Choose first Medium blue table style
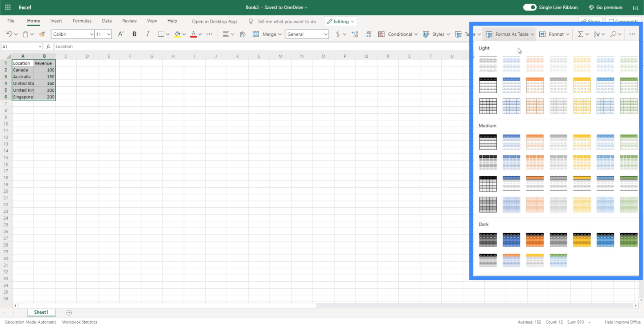This screenshot has width=644, height=324. tap(511, 142)
